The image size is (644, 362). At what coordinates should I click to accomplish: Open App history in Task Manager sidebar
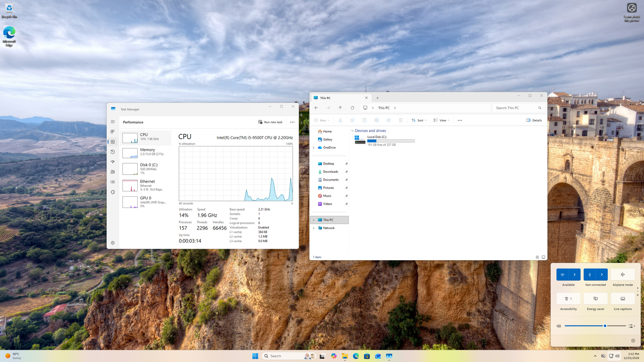click(113, 152)
